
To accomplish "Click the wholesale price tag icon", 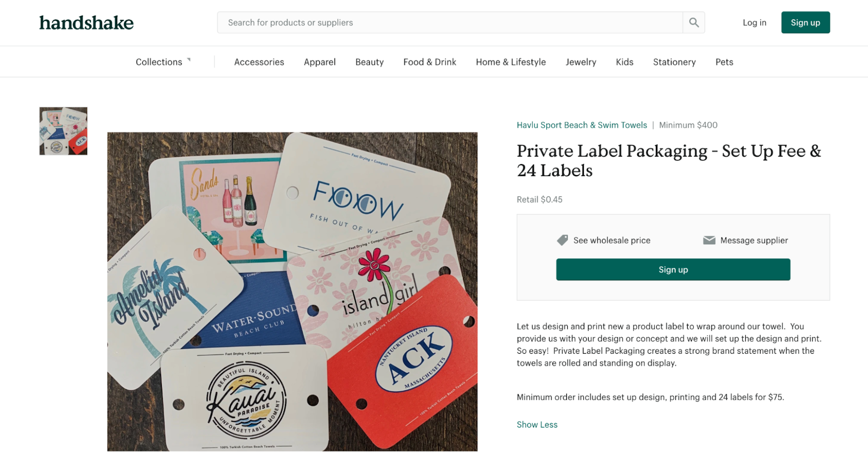I will 562,240.
